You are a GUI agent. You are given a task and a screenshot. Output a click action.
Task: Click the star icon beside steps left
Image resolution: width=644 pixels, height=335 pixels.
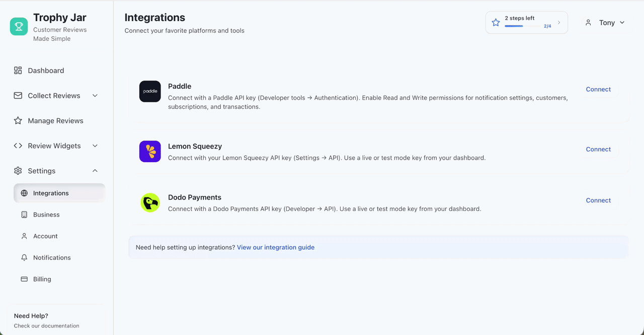coord(496,23)
